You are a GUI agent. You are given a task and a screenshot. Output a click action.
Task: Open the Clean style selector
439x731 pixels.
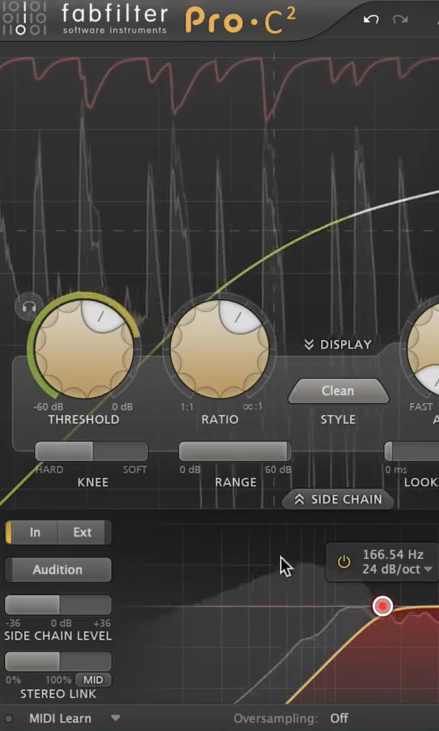click(x=338, y=391)
